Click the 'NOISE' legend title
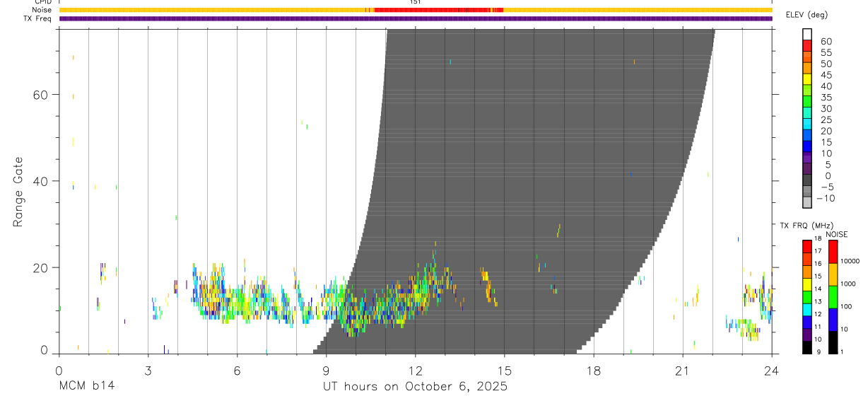This screenshot has width=868, height=401. point(836,234)
